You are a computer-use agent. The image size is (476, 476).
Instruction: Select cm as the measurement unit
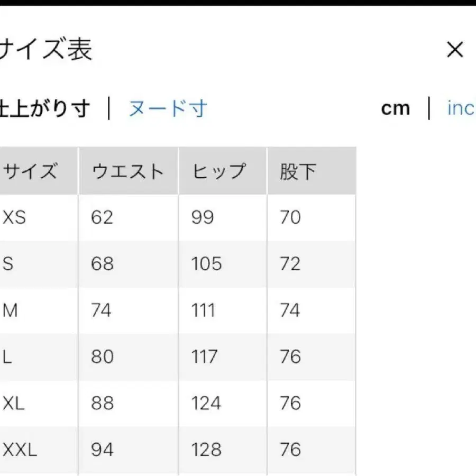(396, 108)
